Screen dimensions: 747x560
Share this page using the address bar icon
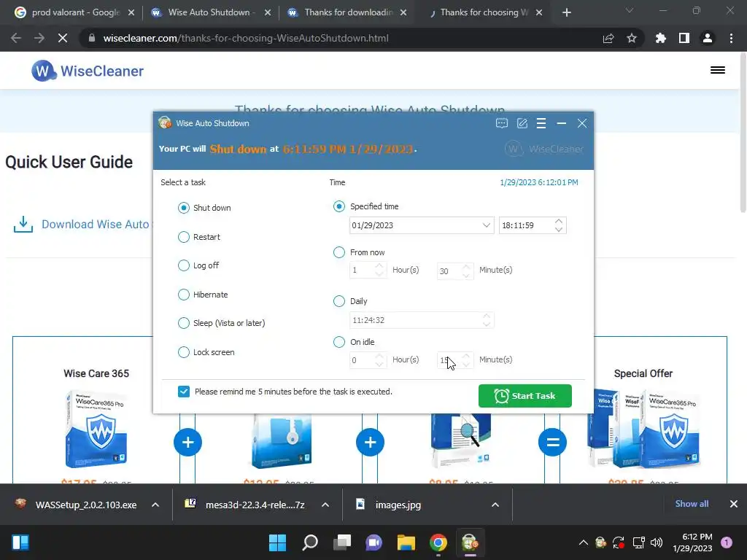(608, 38)
